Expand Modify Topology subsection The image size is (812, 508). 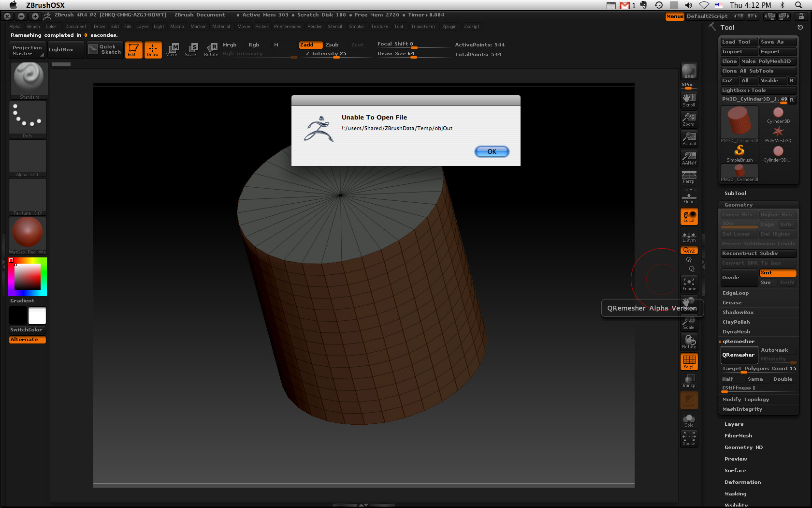745,399
